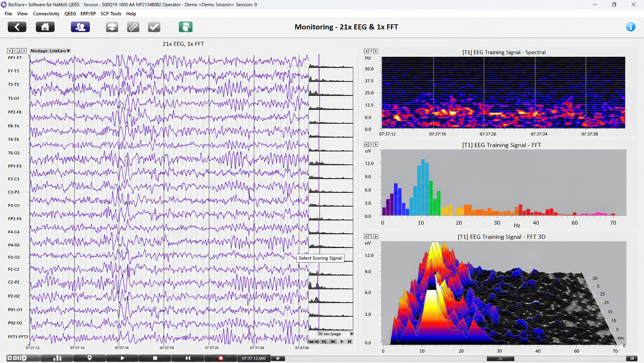The width and height of the screenshot is (644, 363).
Task: Select page 2 in the EEG panel pager
Action: tap(19, 51)
